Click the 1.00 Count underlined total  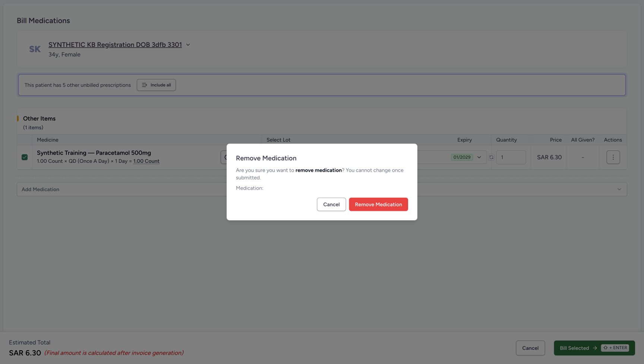(x=146, y=161)
